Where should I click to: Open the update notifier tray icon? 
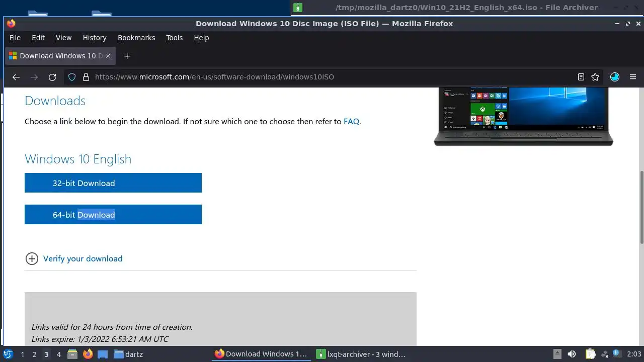coord(616,354)
